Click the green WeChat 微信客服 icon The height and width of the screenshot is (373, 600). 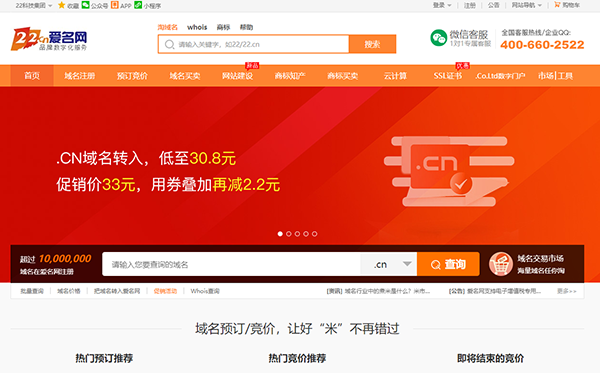click(439, 38)
